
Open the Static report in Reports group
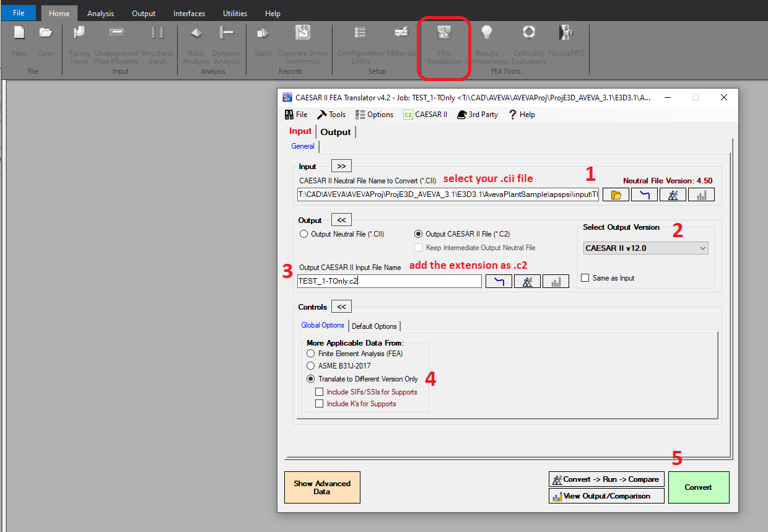point(263,41)
